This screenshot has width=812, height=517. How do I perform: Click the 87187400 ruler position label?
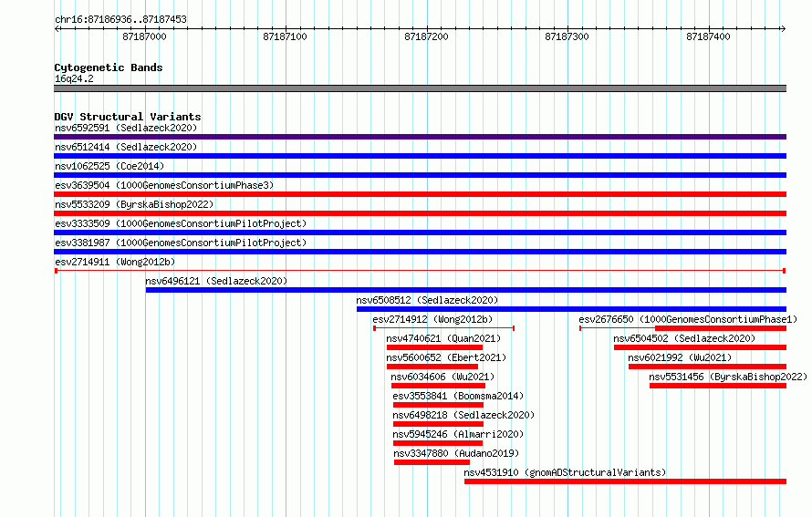click(708, 36)
